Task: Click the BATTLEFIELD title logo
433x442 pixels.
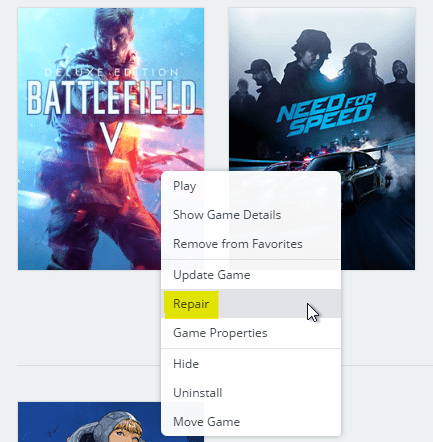Action: coord(111,97)
